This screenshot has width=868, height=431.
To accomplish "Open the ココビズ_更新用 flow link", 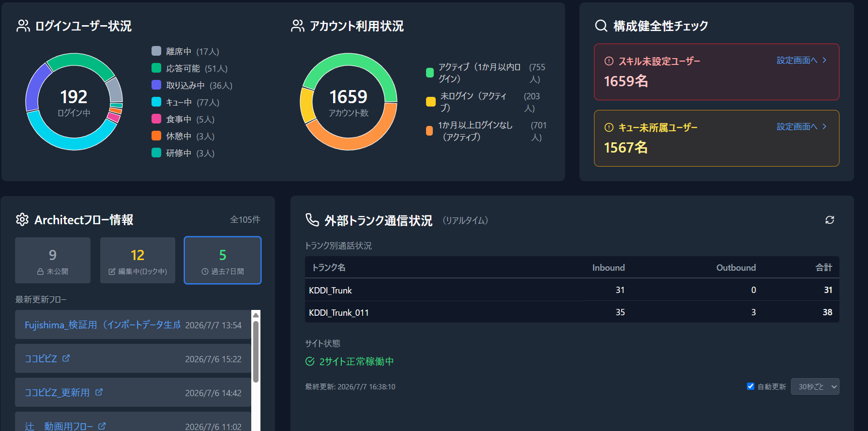I will coord(57,392).
